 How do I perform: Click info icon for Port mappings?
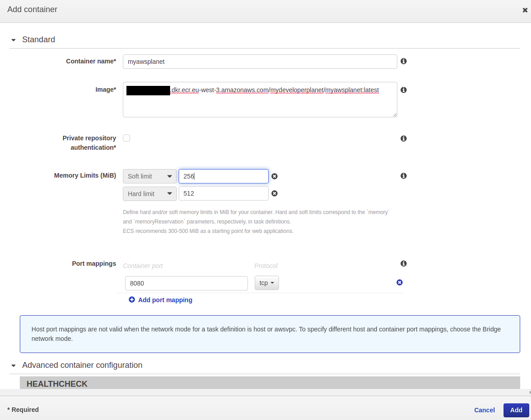click(x=404, y=264)
